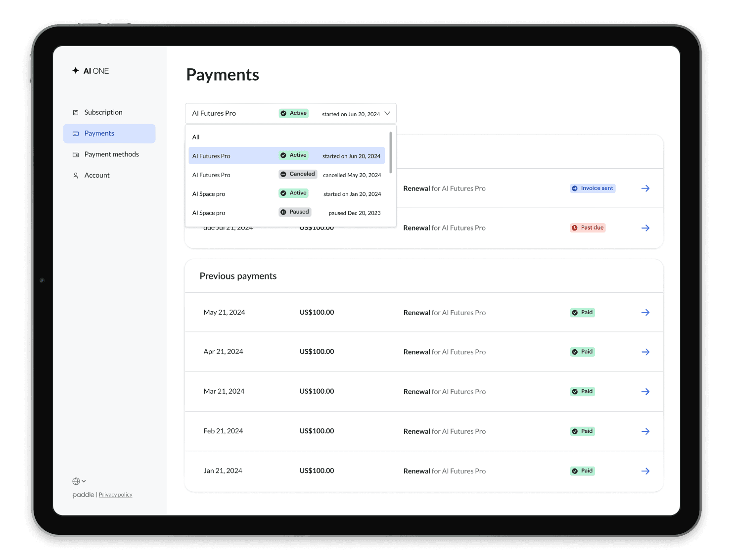Open the Account sidebar item
Image resolution: width=732 pixels, height=560 pixels.
pyautogui.click(x=109, y=176)
